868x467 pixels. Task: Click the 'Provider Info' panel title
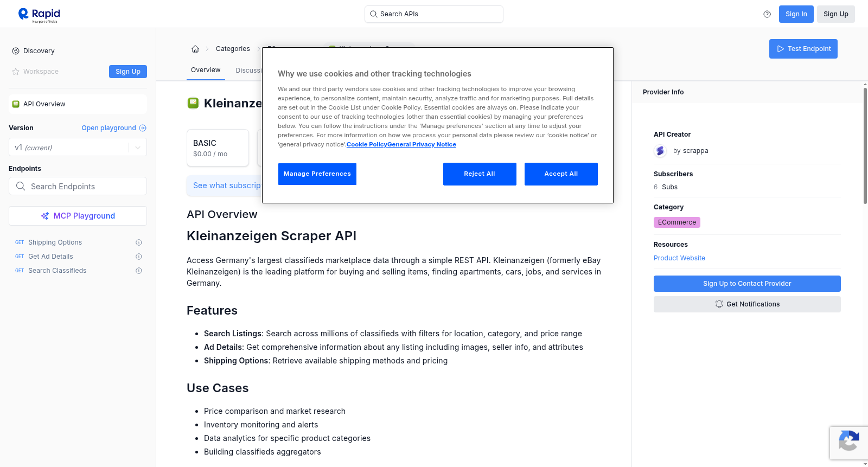pos(663,92)
